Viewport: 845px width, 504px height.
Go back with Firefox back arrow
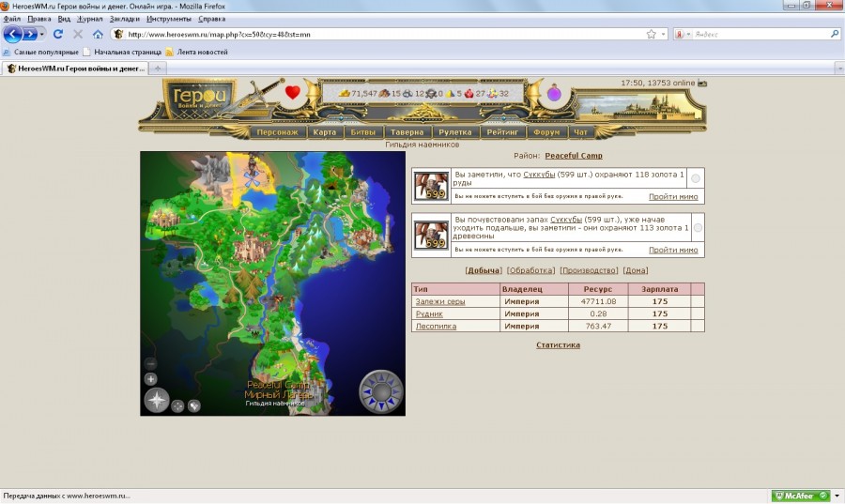(12, 34)
